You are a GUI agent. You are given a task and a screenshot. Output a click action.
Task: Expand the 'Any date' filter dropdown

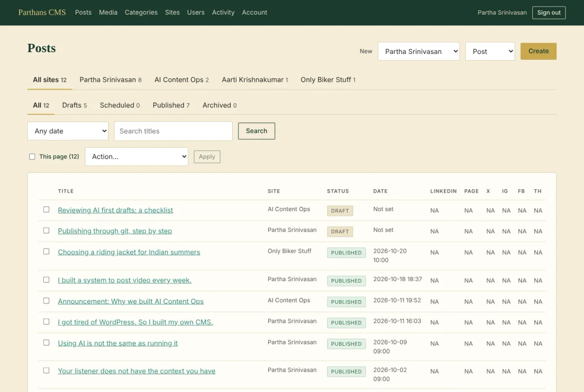tap(68, 131)
